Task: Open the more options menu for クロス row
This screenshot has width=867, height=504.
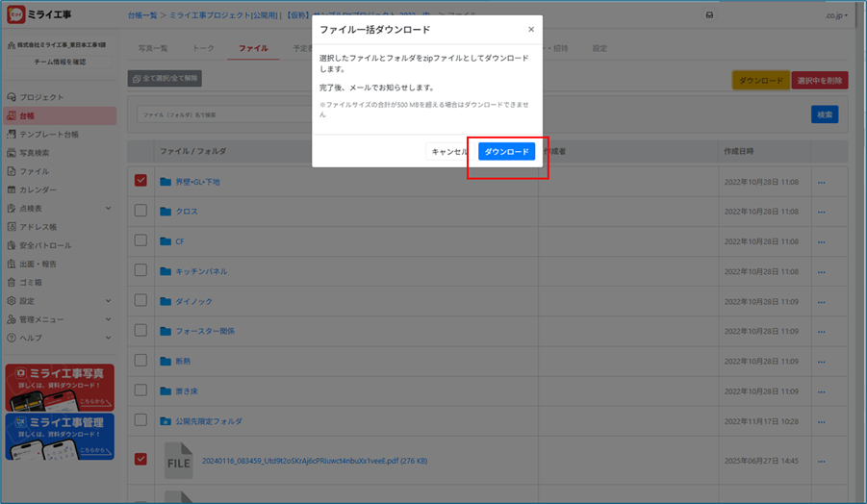Action: tap(821, 212)
